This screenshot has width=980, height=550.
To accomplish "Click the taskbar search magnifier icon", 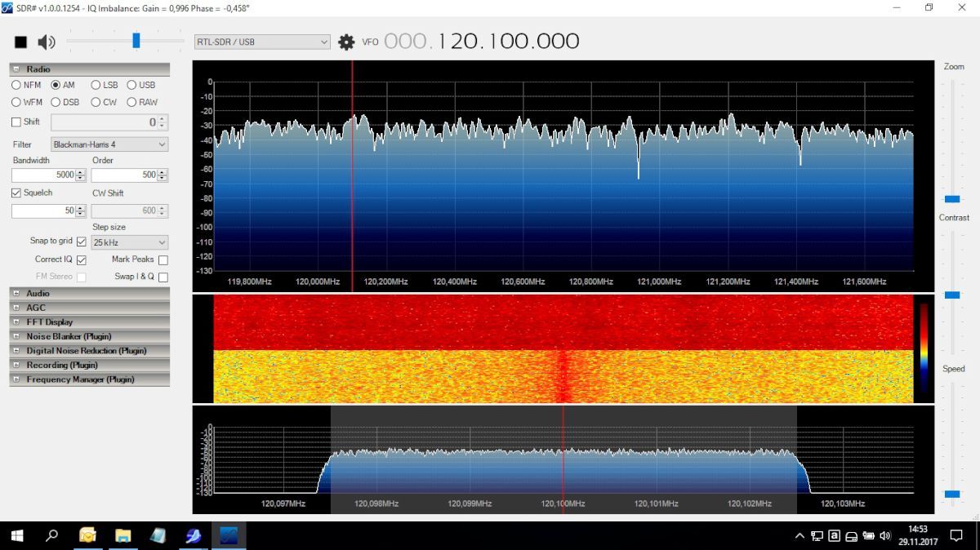I will pyautogui.click(x=52, y=536).
